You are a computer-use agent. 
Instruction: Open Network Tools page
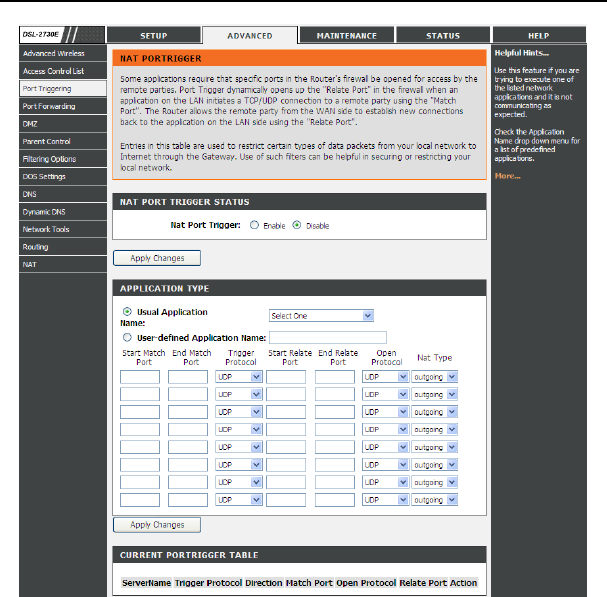click(63, 229)
